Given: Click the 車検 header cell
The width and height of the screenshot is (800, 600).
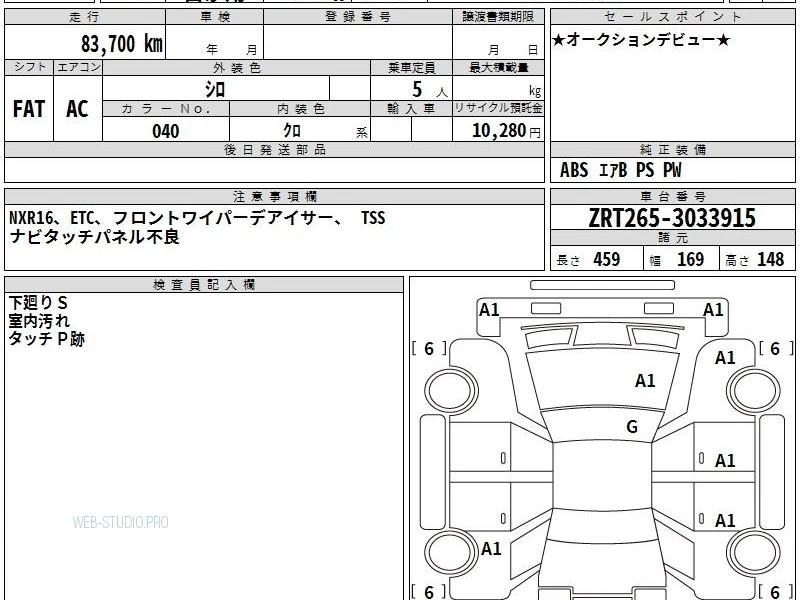Looking at the screenshot, I should tap(215, 17).
